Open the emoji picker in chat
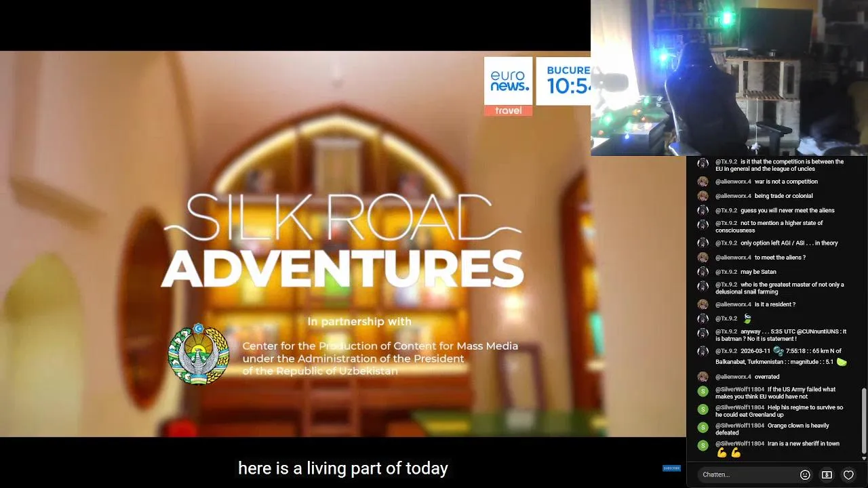 point(805,475)
